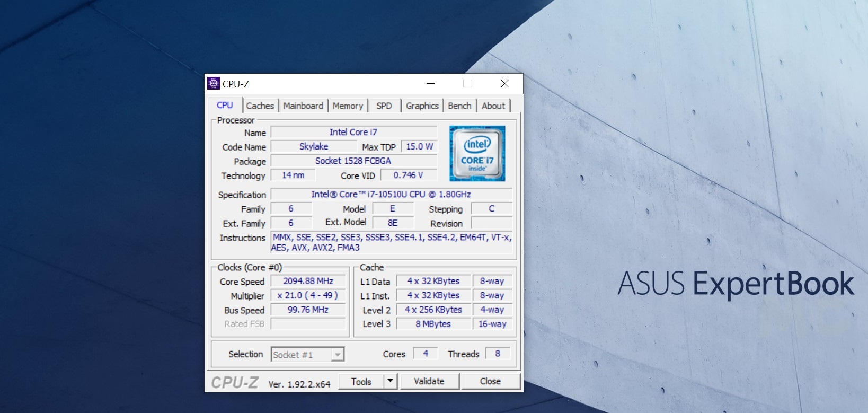The image size is (868, 413).
Task: Click the Intel Core i7 logo badge
Action: click(477, 154)
